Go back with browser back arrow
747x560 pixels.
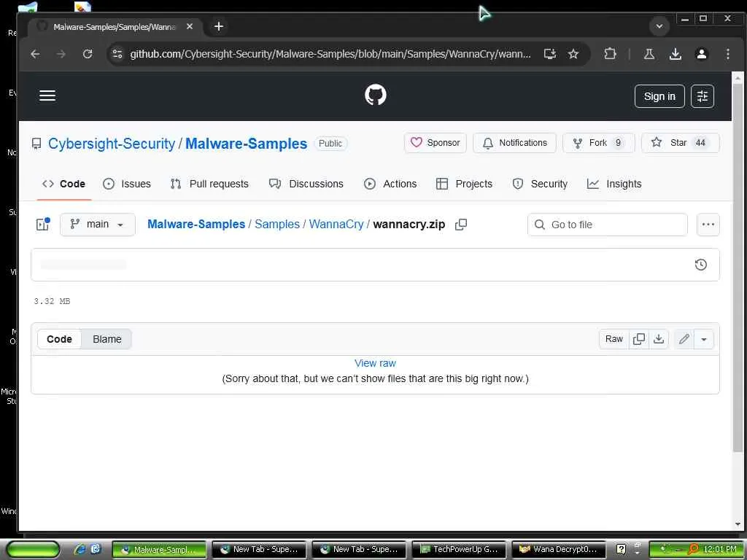coord(35,54)
